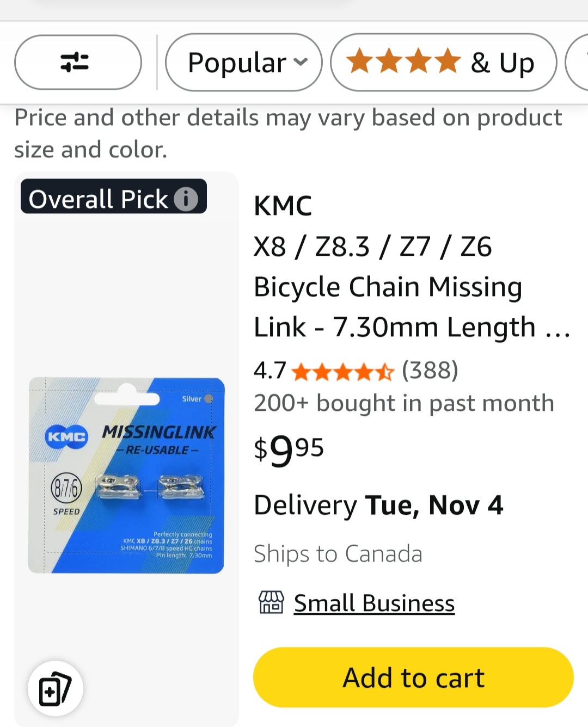The image size is (588, 727).
Task: Open the 388 reviews count
Action: [430, 371]
